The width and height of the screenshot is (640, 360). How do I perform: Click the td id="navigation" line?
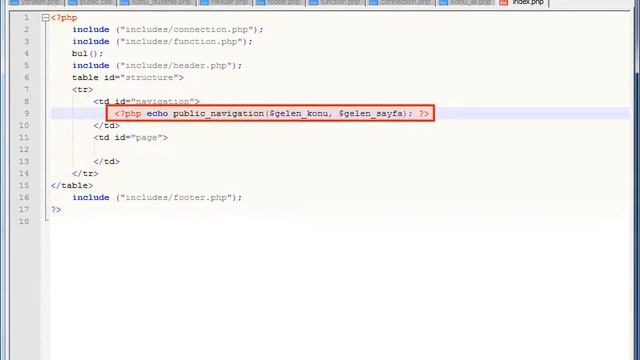point(147,101)
